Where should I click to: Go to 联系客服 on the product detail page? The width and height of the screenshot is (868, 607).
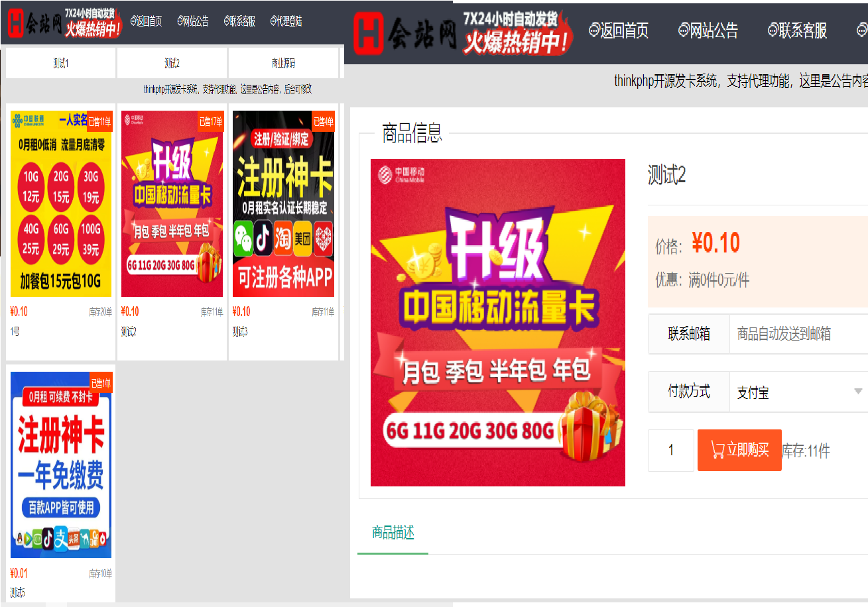(797, 30)
